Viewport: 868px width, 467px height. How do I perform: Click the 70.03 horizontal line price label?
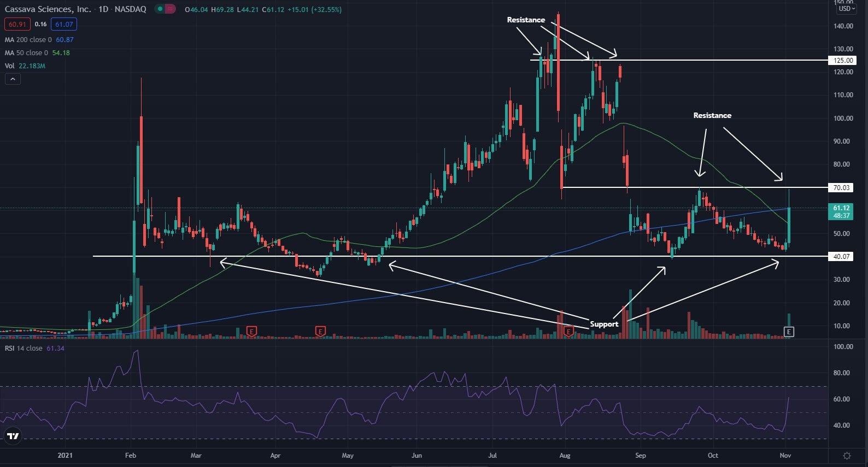click(841, 188)
